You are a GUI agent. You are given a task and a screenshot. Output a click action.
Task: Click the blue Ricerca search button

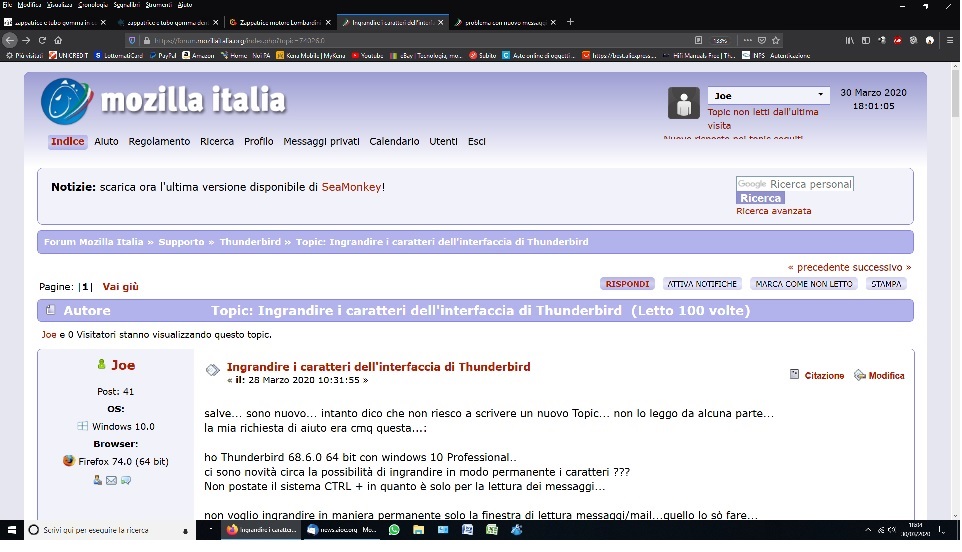click(x=760, y=198)
